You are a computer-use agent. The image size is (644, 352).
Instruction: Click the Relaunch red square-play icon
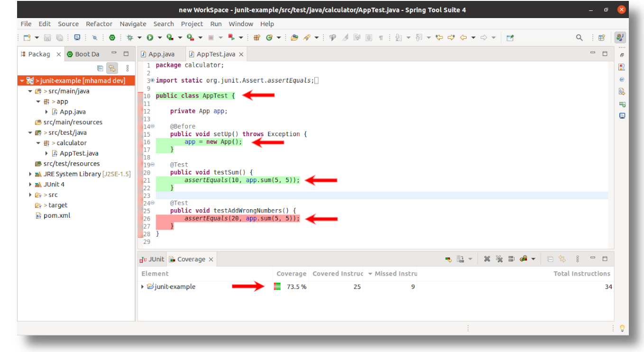pyautogui.click(x=231, y=37)
